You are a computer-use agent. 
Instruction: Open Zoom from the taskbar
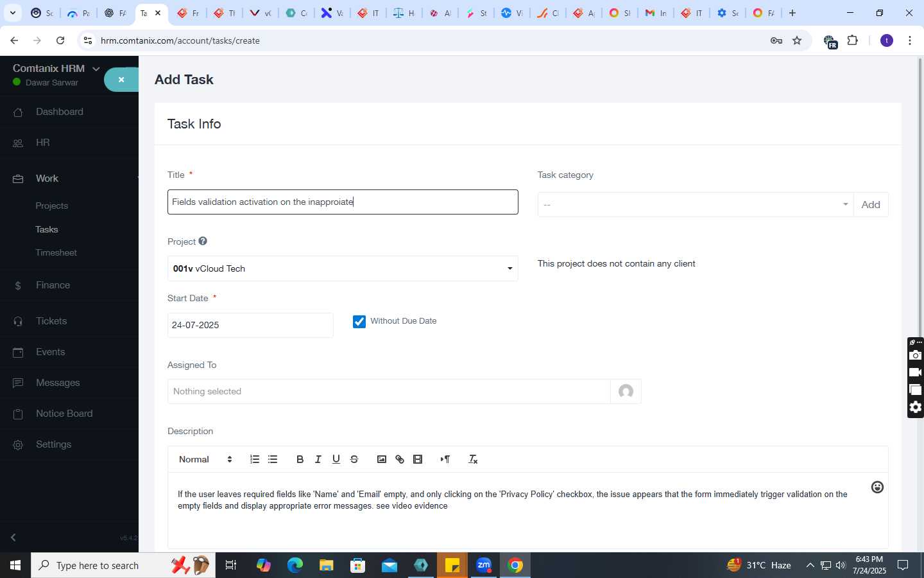click(x=484, y=565)
